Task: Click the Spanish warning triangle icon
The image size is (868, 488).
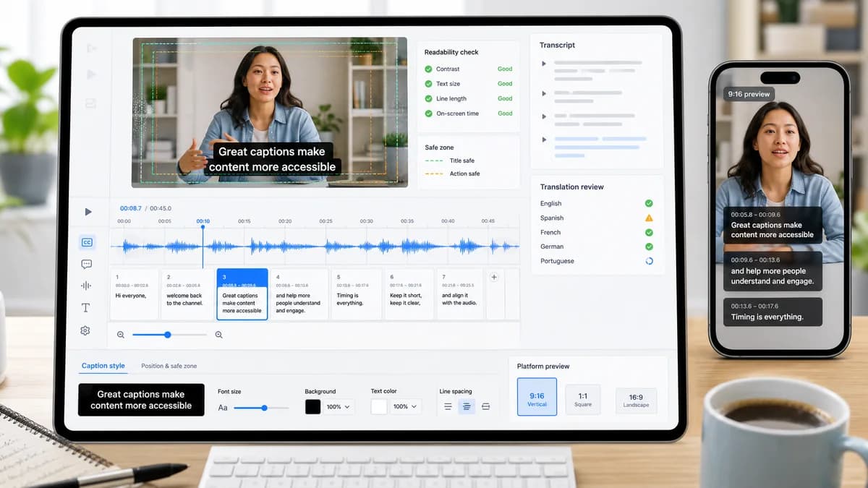Action: [x=649, y=218]
